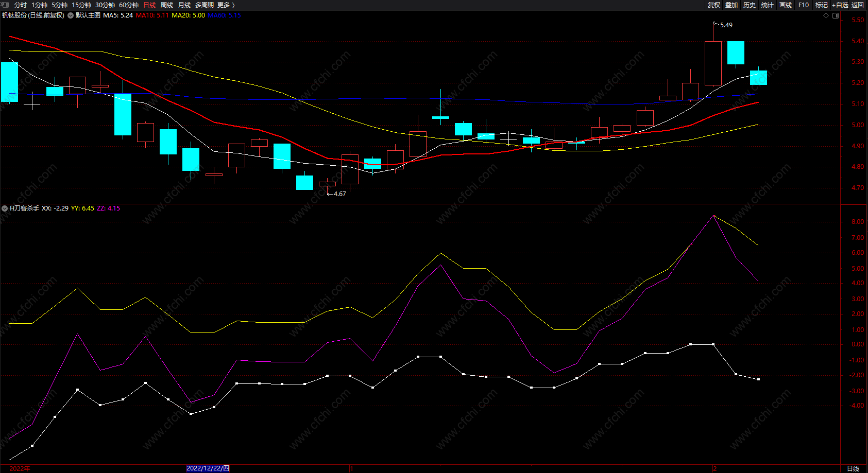Toggle the side panel icon near price axis
868x473 pixels.
pos(836,15)
